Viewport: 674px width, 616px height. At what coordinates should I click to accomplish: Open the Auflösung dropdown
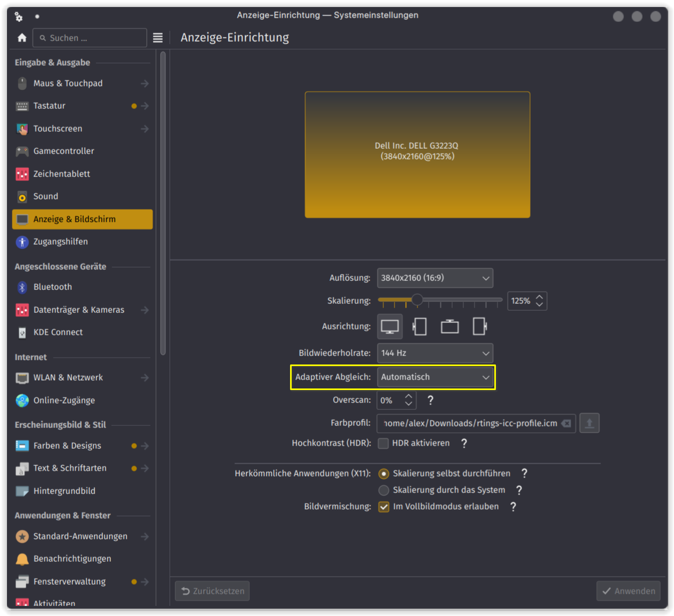(x=435, y=278)
